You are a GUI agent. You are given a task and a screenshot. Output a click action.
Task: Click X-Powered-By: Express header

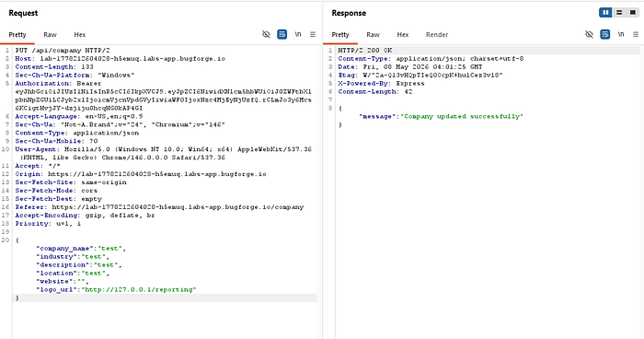coord(381,83)
